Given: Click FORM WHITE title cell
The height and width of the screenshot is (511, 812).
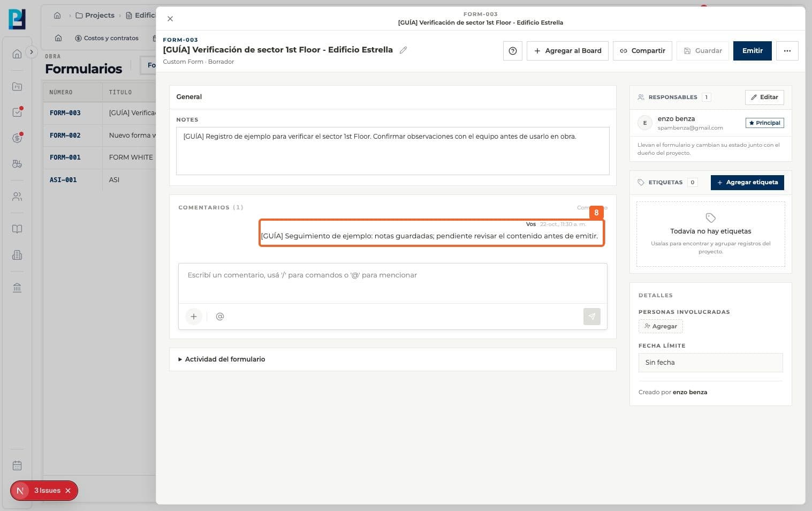Looking at the screenshot, I should 131,157.
